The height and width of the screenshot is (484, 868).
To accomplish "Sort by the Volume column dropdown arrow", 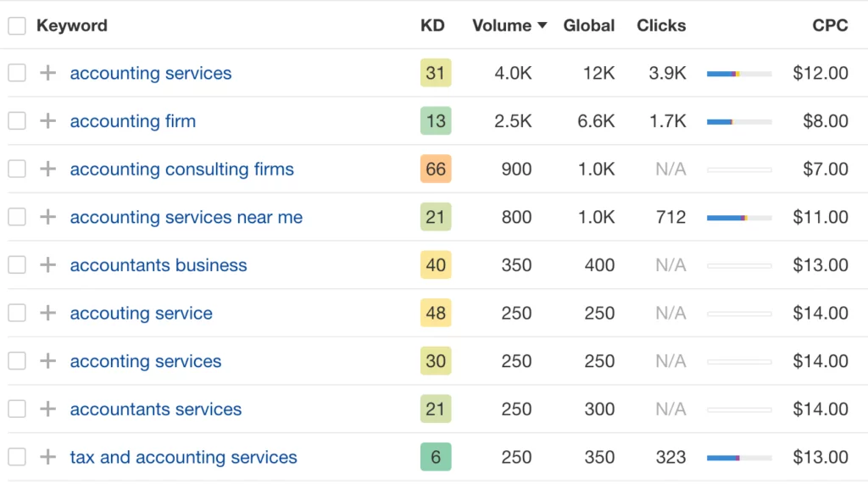I will [542, 25].
